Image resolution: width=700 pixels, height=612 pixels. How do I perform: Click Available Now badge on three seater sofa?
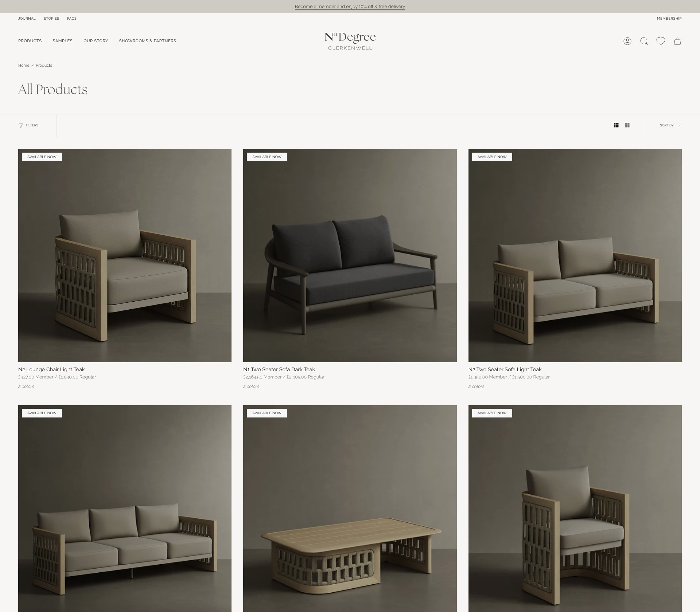tap(42, 413)
